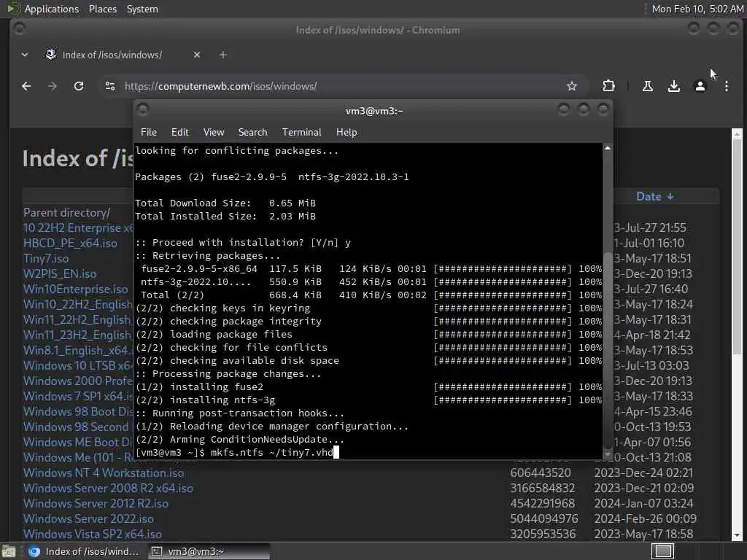Close the Index of /isos/windows/ tab

click(197, 55)
